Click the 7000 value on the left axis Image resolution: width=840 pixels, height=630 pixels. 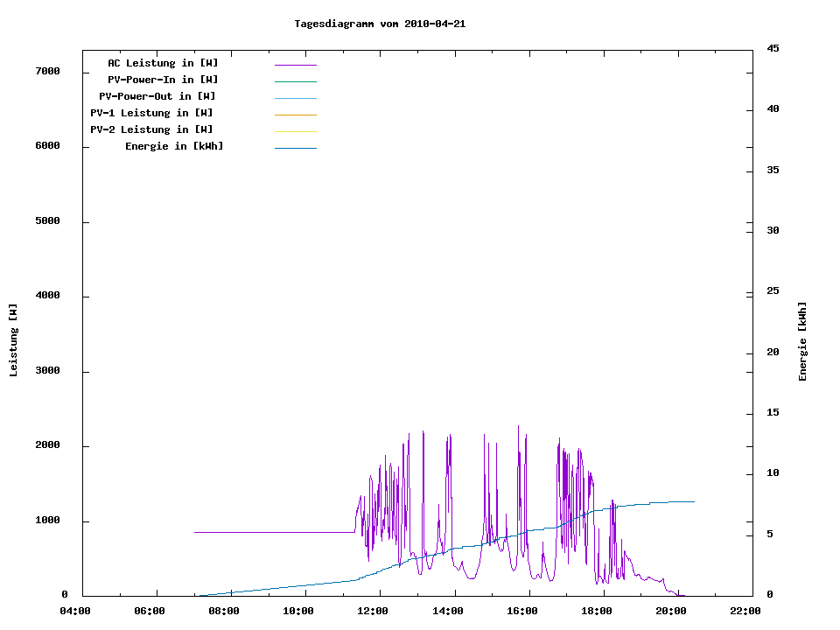47,72
